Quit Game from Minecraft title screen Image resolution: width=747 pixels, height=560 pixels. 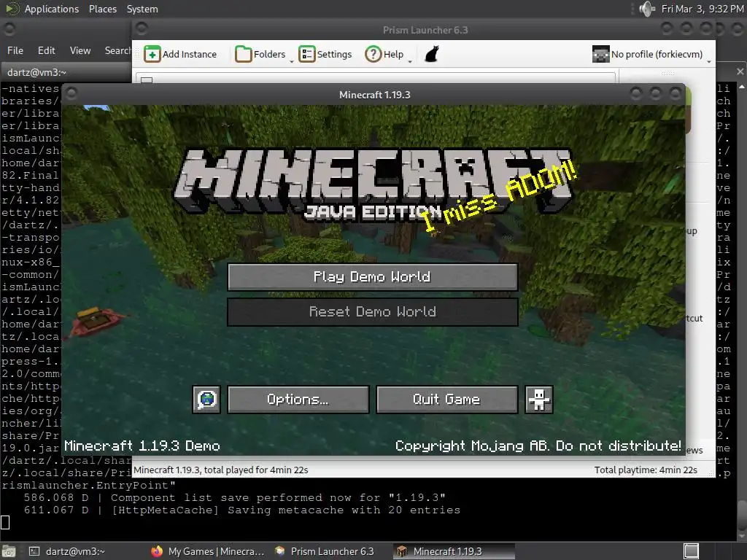pos(447,400)
